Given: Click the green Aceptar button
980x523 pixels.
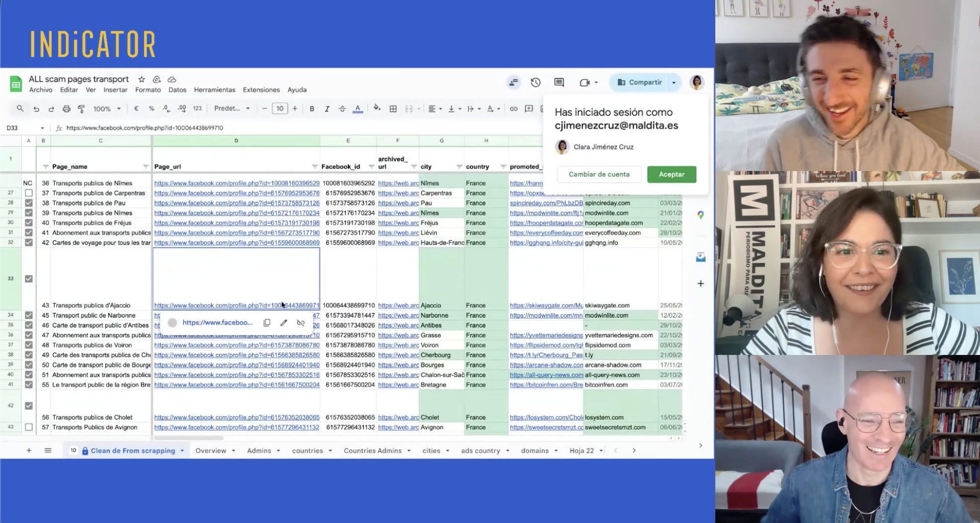Looking at the screenshot, I should pos(671,174).
